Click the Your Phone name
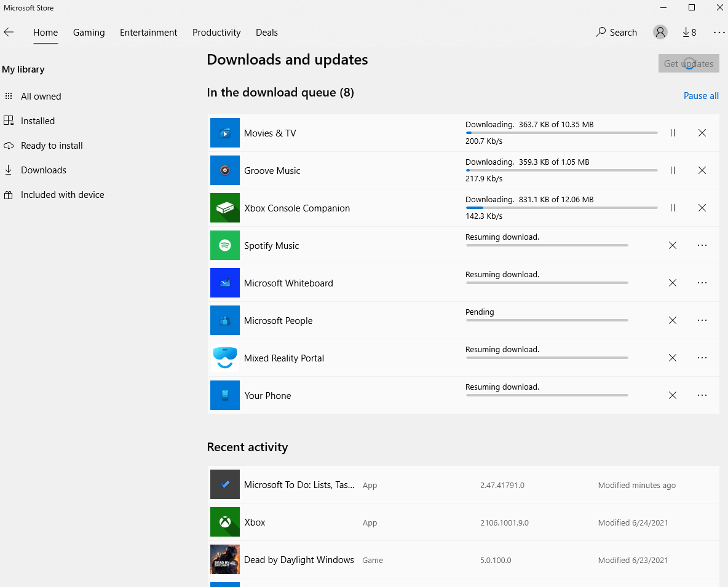Screen dimensions: 728x587 point(267,396)
